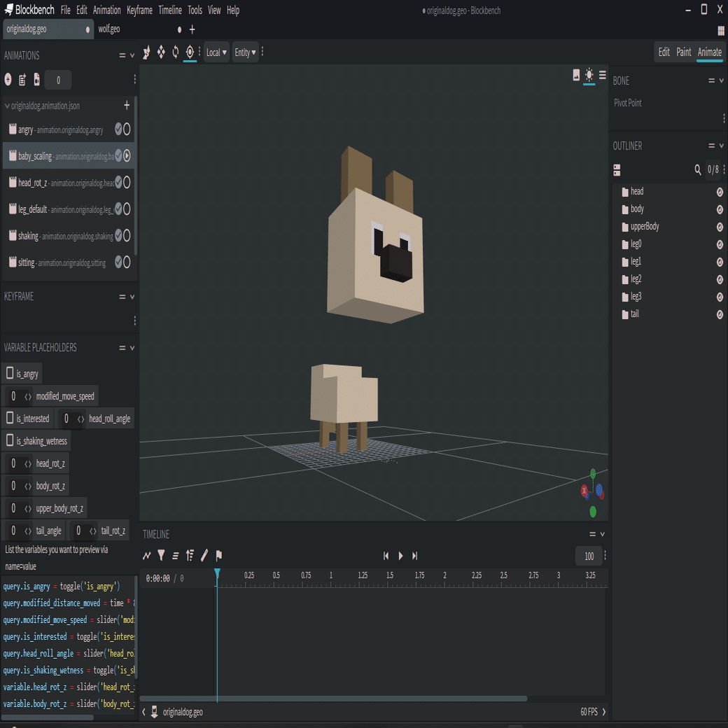Select the Move tool in toolbar
Image resolution: width=728 pixels, height=728 pixels.
point(147,52)
